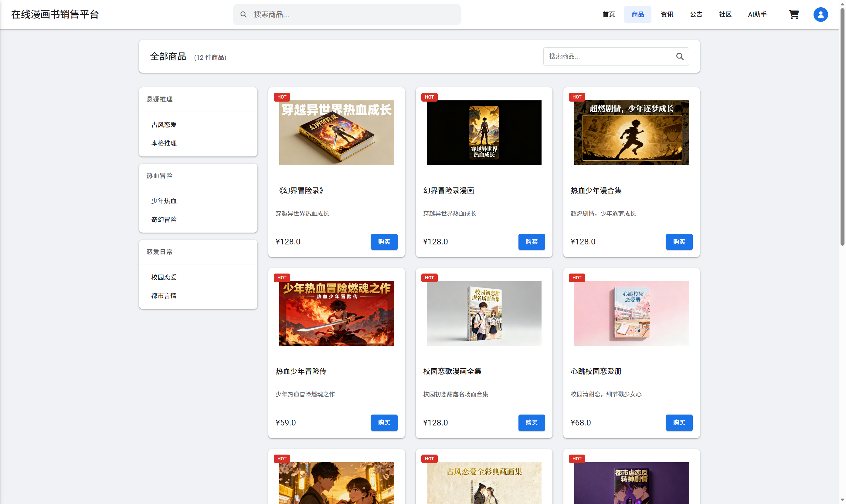Screen dimensions: 846x504
Task: Switch to the 资讯 section
Action: click(x=666, y=14)
